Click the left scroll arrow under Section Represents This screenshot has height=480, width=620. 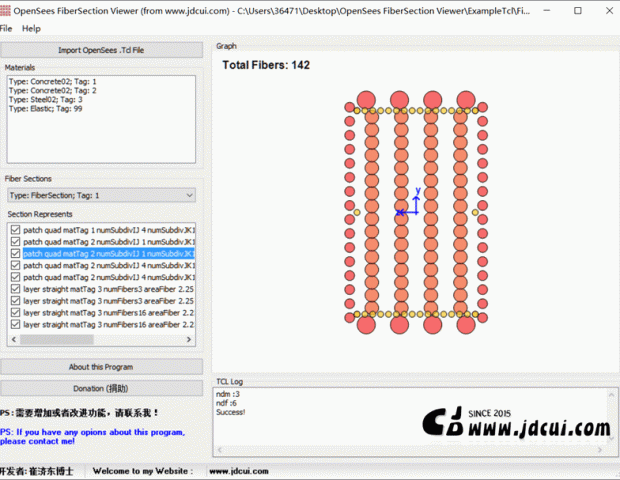(11, 340)
